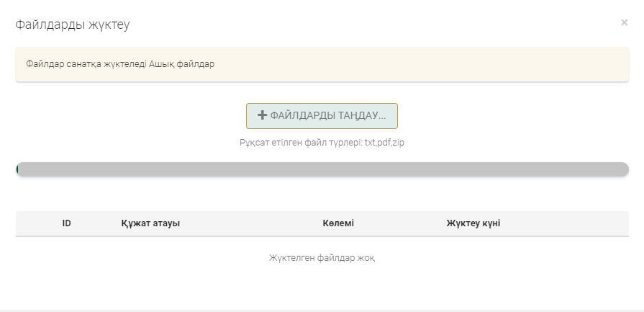The image size is (644, 312).
Task: Sort by the Құжат атауы column header
Action: (x=150, y=223)
